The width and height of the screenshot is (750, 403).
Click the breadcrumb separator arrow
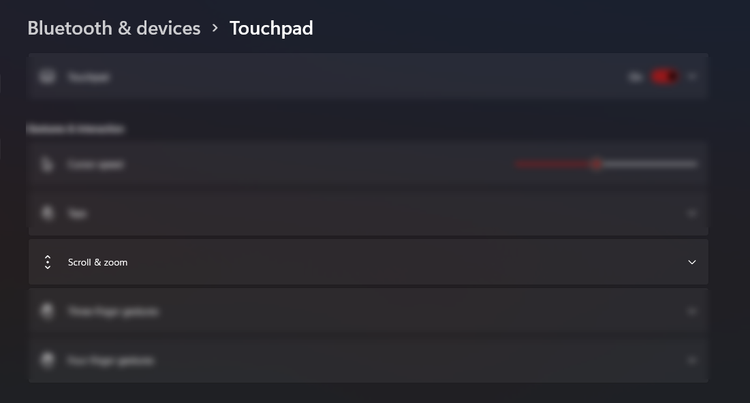tap(215, 29)
